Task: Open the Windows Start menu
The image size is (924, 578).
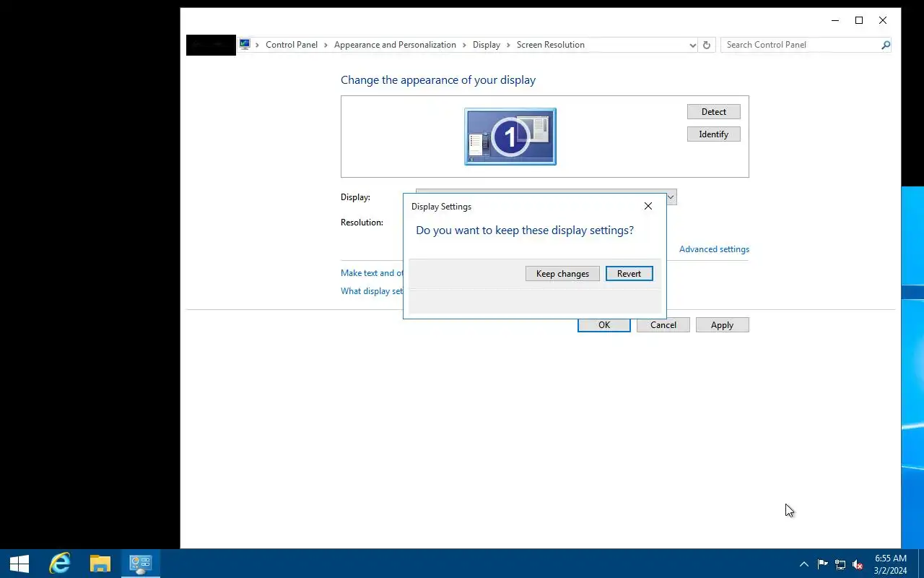Action: click(19, 564)
